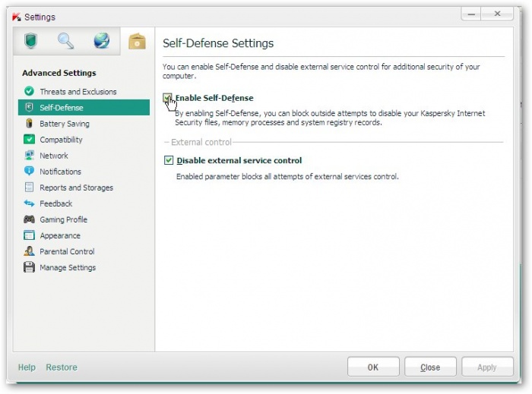Click the Kaspersky logo in title bar
The height and width of the screenshot is (394, 532).
(x=16, y=17)
